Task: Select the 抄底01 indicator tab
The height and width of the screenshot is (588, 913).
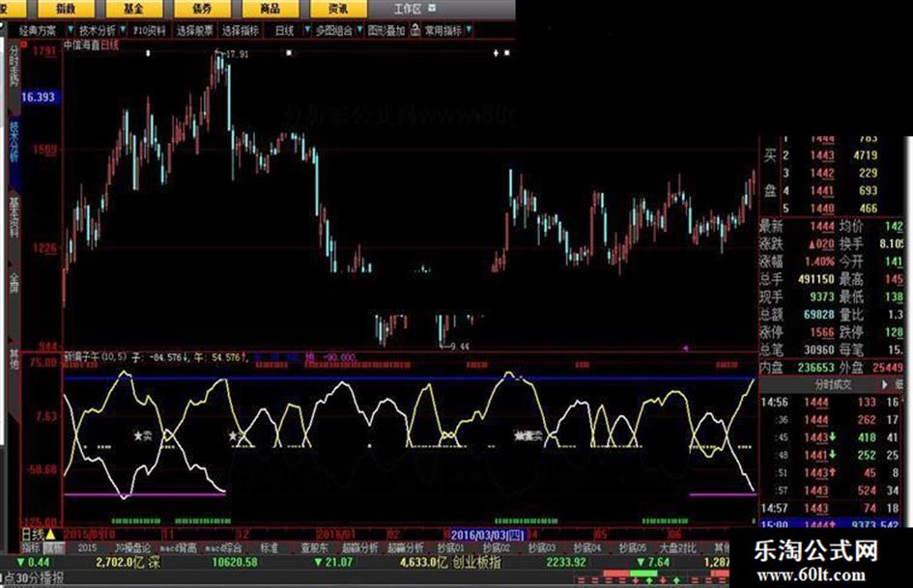Action: [x=450, y=547]
